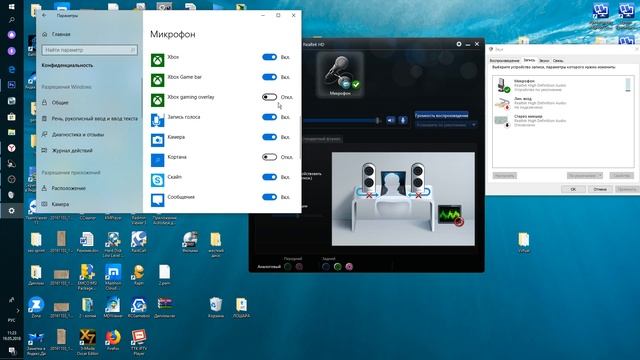Turn off microphone access for Скайп
The image size is (640, 360).
point(269,177)
